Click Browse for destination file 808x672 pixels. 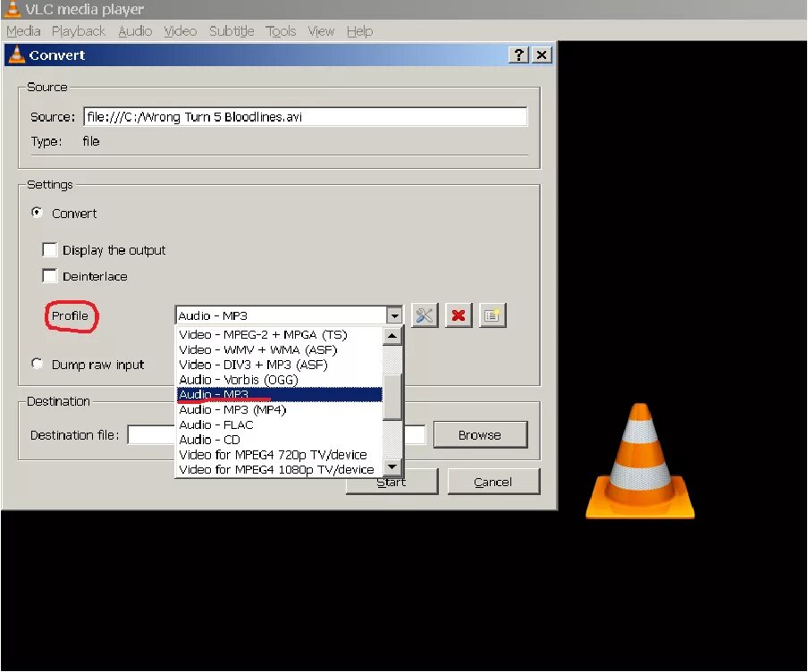click(x=480, y=435)
